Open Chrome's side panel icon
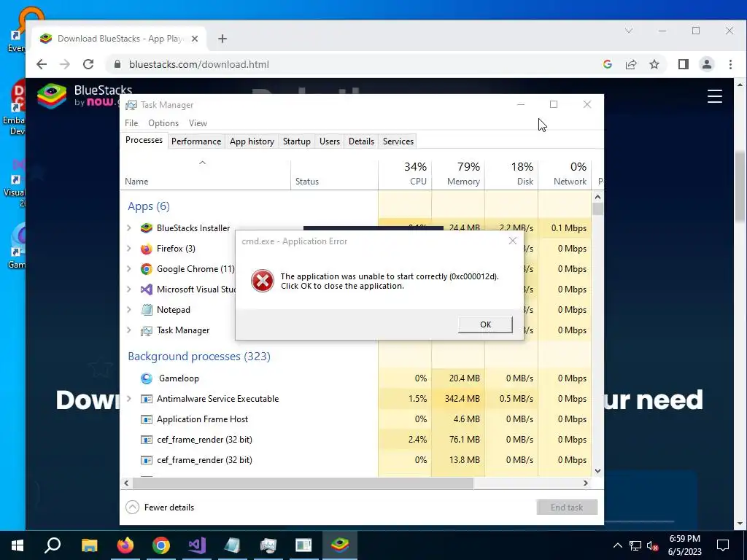Screen dimensions: 747x560 point(683,64)
